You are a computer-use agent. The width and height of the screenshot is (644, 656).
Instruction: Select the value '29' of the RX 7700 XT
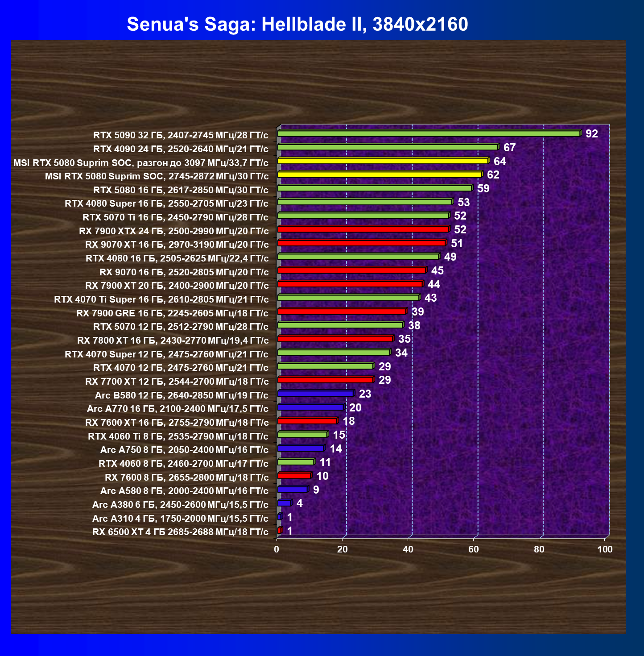(x=384, y=380)
